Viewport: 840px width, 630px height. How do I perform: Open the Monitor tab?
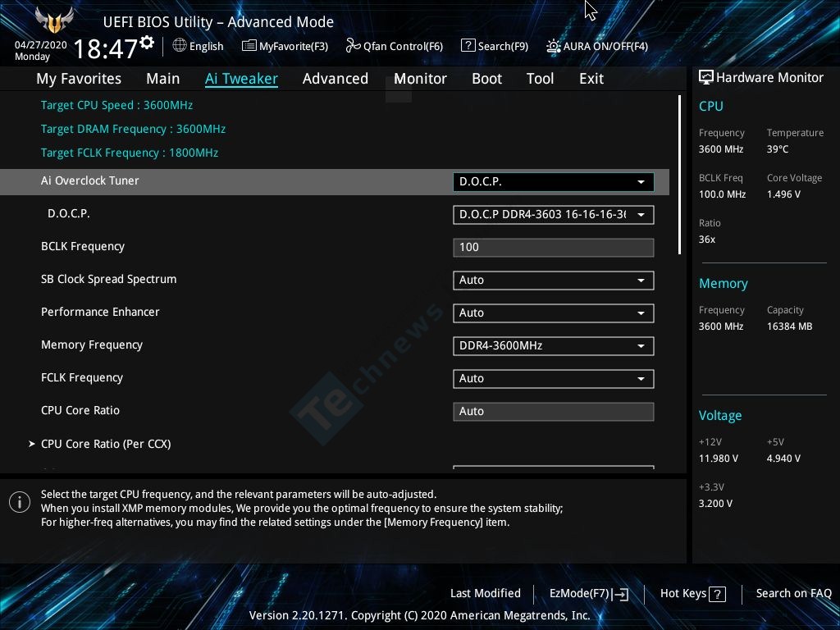click(420, 79)
